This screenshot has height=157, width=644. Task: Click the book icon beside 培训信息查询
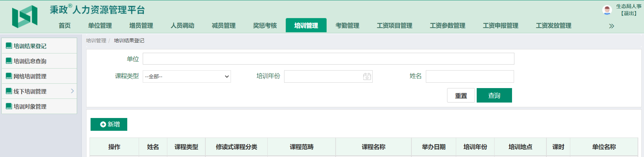pyautogui.click(x=9, y=61)
